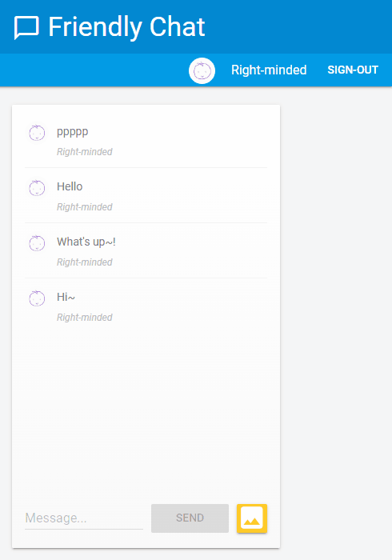Click the SEND button

[x=190, y=518]
